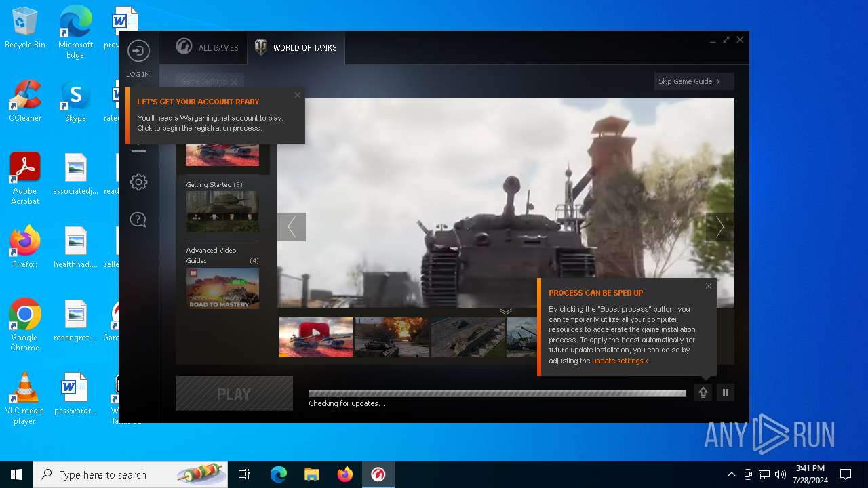Open Task View from the taskbar
The image size is (868, 488).
(x=244, y=474)
